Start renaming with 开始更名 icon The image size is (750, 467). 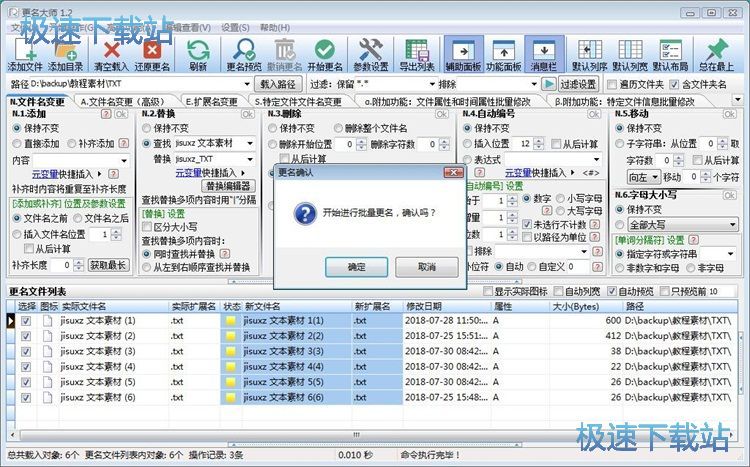coord(325,54)
